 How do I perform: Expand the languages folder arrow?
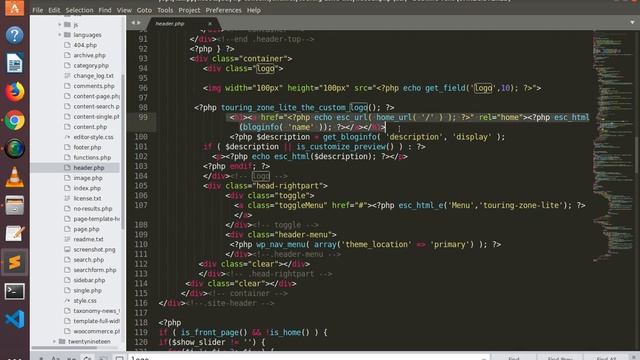click(60, 35)
